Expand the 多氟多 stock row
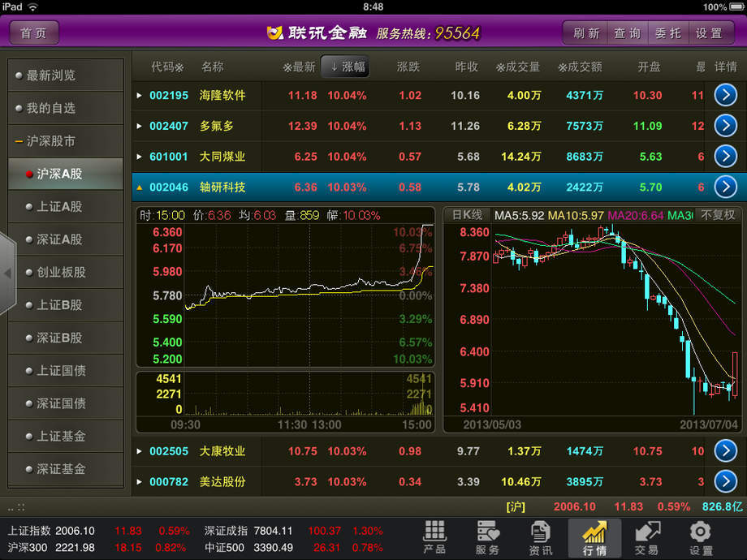747x560 pixels. click(x=140, y=126)
